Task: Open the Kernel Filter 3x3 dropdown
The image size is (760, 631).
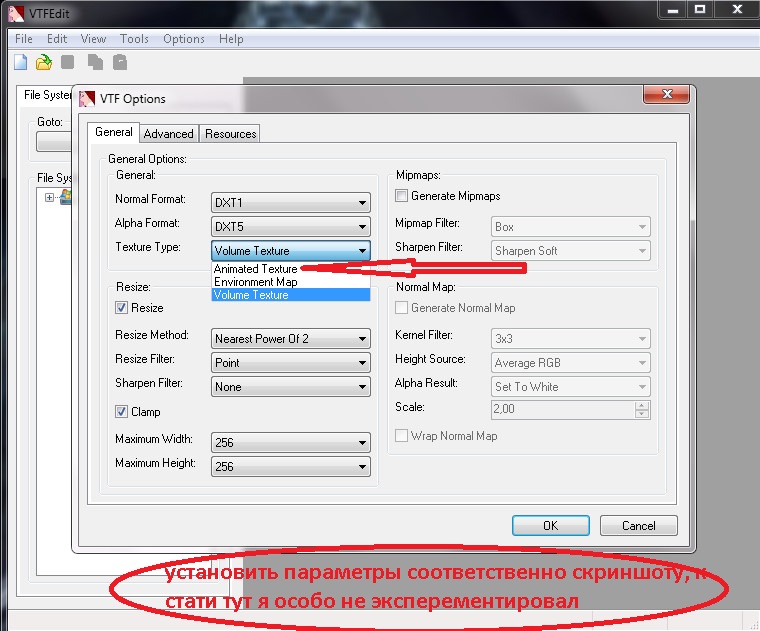Action: tap(570, 338)
